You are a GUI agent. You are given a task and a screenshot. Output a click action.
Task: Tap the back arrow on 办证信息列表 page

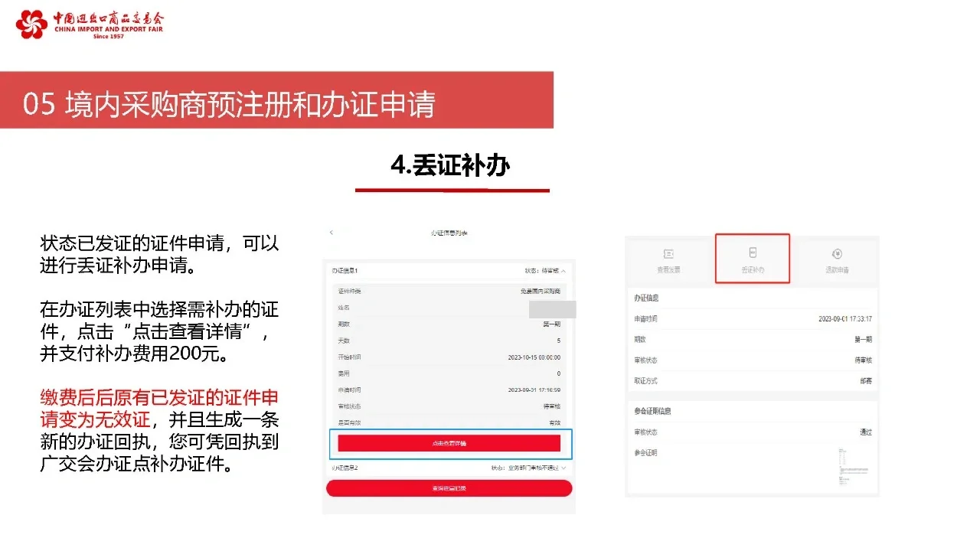coord(331,233)
